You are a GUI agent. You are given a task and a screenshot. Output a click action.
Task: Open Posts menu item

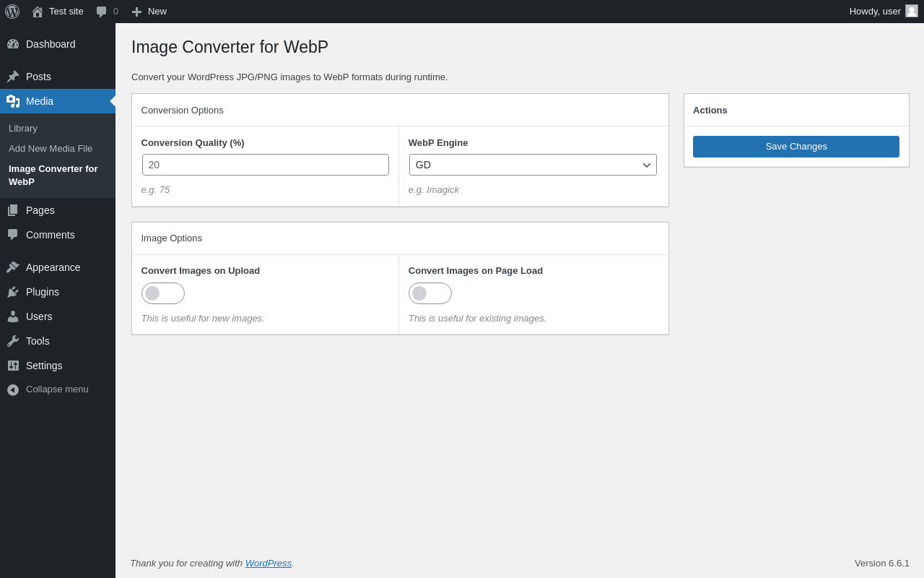58,77
